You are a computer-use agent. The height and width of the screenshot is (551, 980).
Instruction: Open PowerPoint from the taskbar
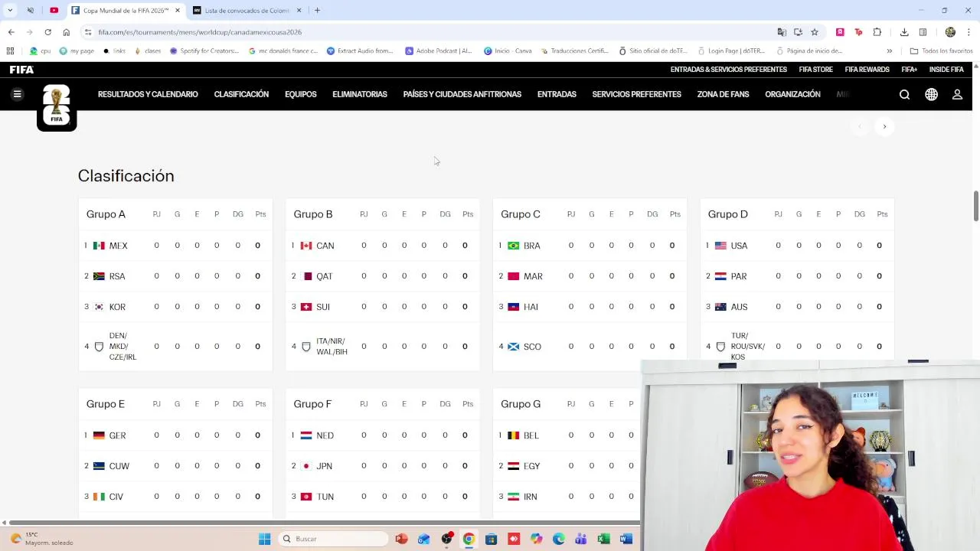(x=401, y=539)
